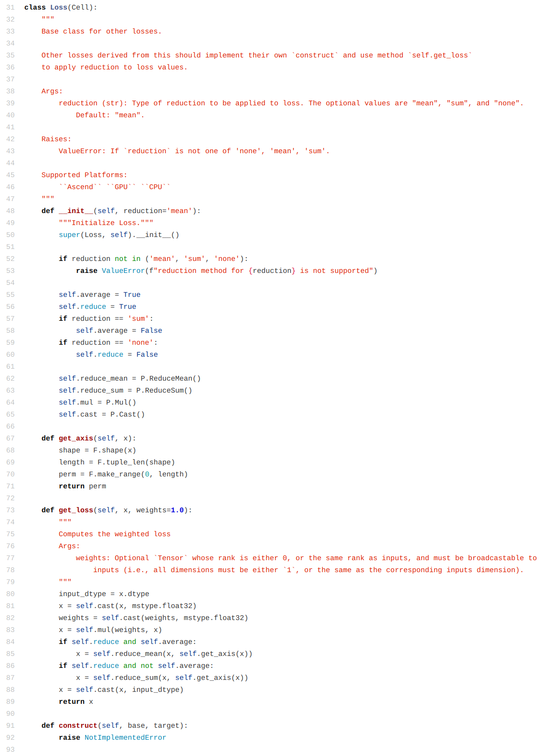Viewport: 547px width, 756px height.
Task: Click 'Computes the weighted loss' docstring text
Action: [114, 534]
